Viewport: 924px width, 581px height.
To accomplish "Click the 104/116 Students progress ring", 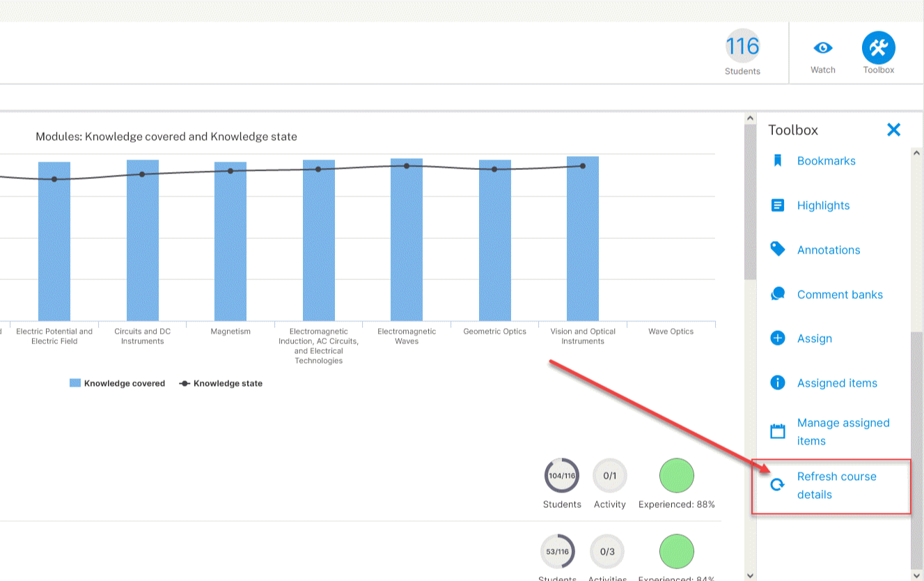I will [561, 476].
